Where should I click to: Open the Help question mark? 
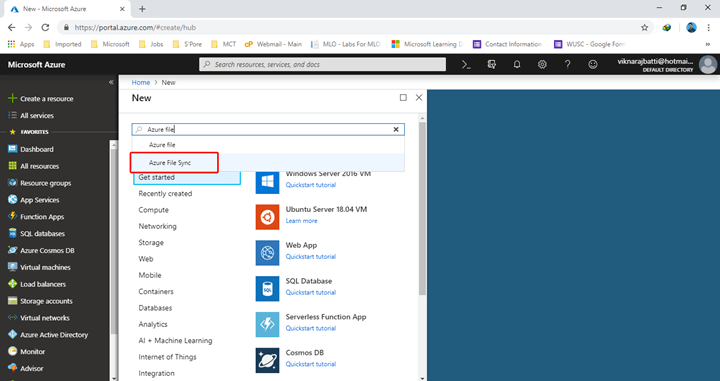click(x=568, y=65)
